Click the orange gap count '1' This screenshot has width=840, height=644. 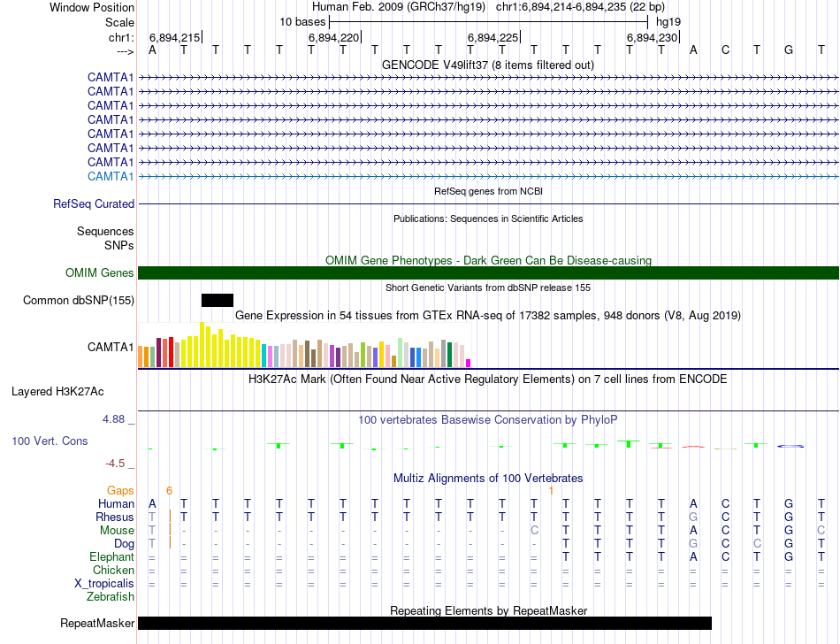551,491
